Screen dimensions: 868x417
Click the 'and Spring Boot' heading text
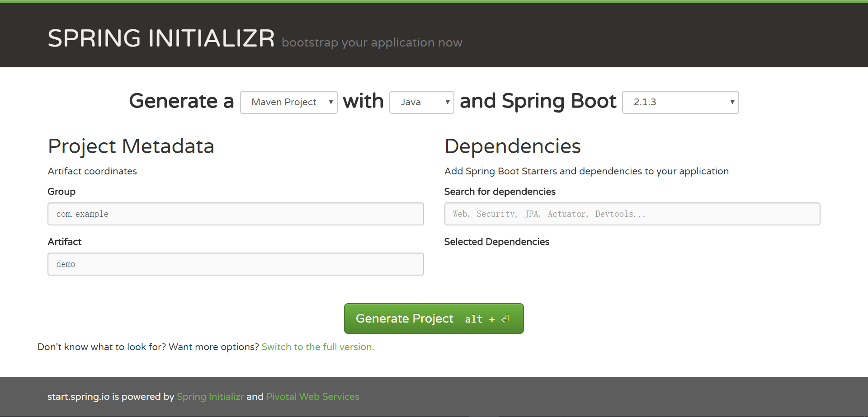tap(538, 101)
